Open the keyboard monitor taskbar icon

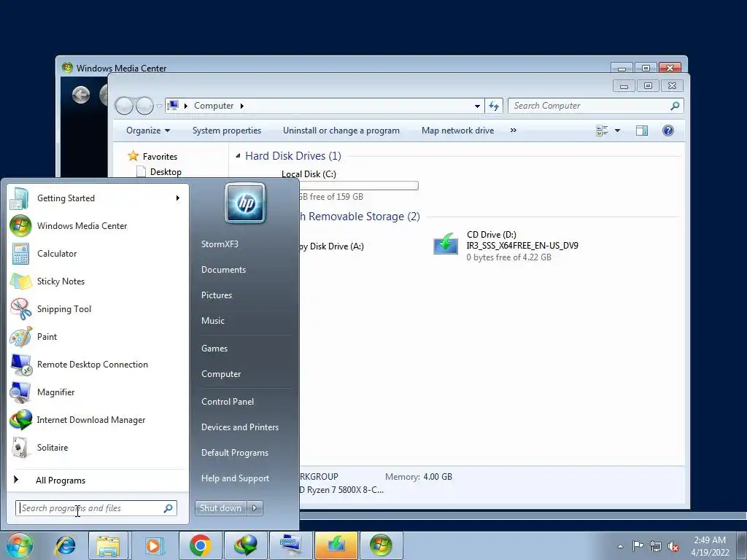tap(291, 545)
